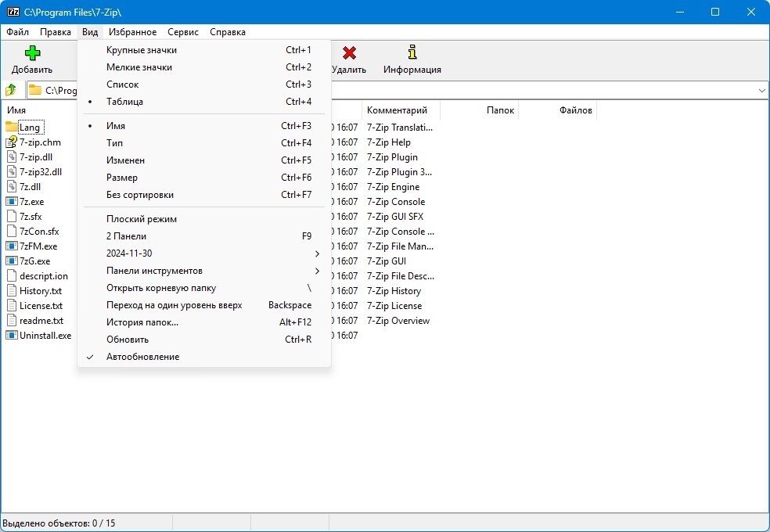This screenshot has height=532, width=770.
Task: Select the Lang folder icon
Action: pos(11,127)
